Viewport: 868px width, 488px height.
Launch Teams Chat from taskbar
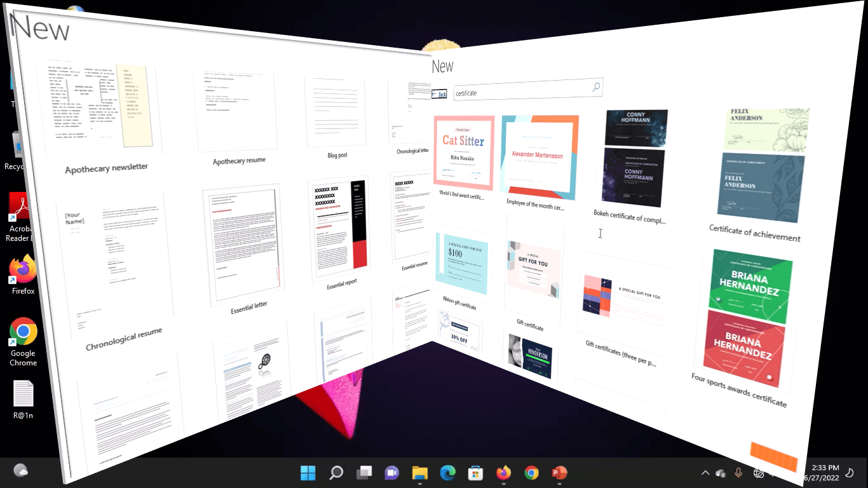pyautogui.click(x=391, y=473)
